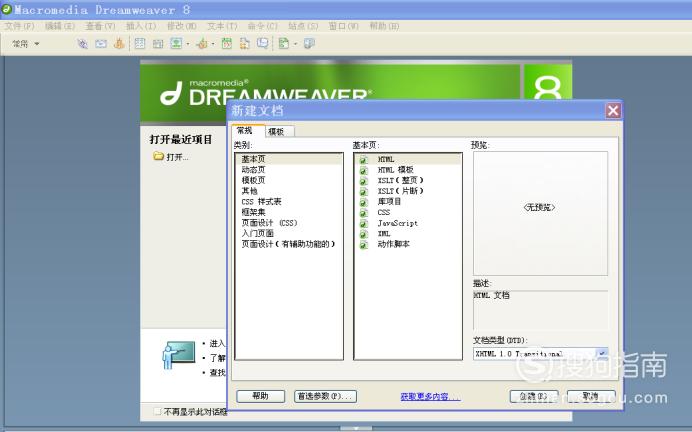Expand the Media icon dropdown arrow
The image size is (692, 432).
213,44
